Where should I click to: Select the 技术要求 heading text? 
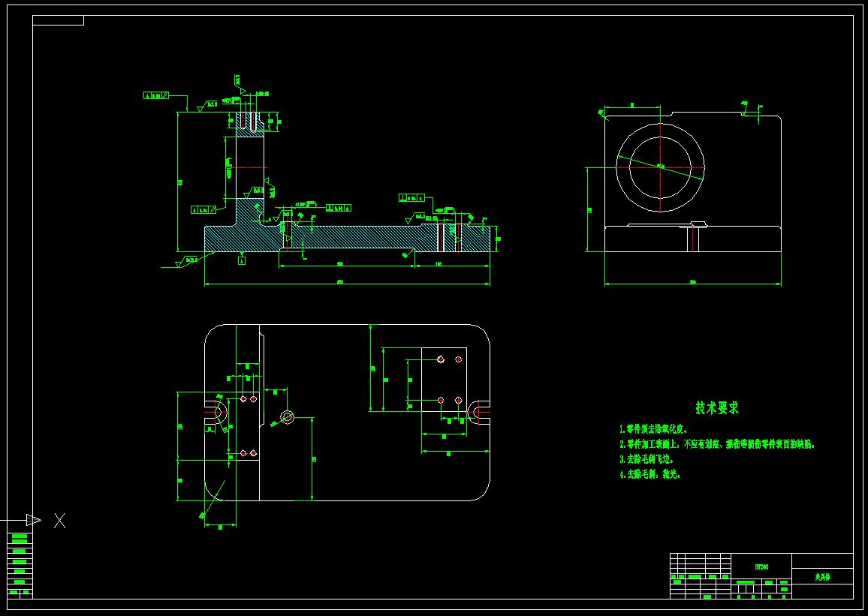point(717,408)
